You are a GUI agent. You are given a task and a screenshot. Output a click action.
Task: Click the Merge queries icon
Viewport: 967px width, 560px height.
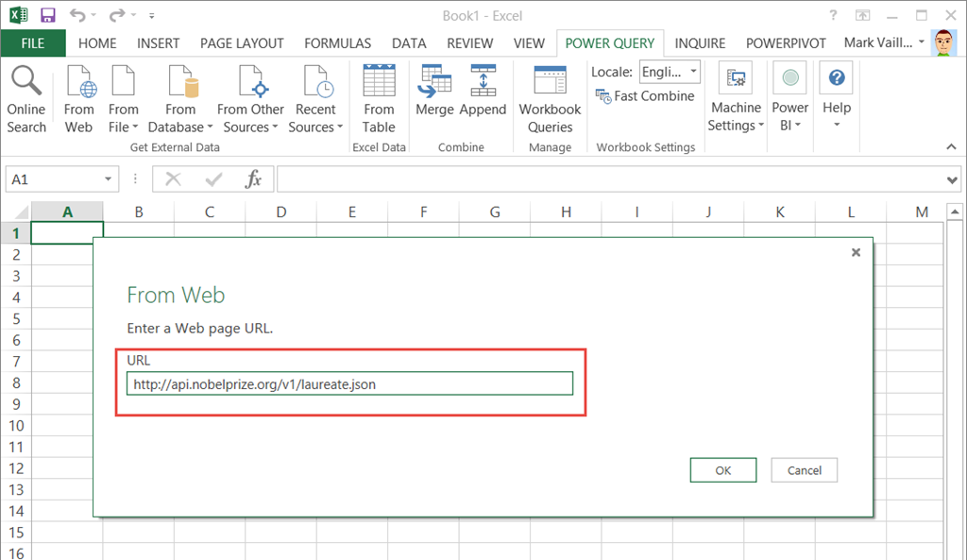[x=434, y=93]
